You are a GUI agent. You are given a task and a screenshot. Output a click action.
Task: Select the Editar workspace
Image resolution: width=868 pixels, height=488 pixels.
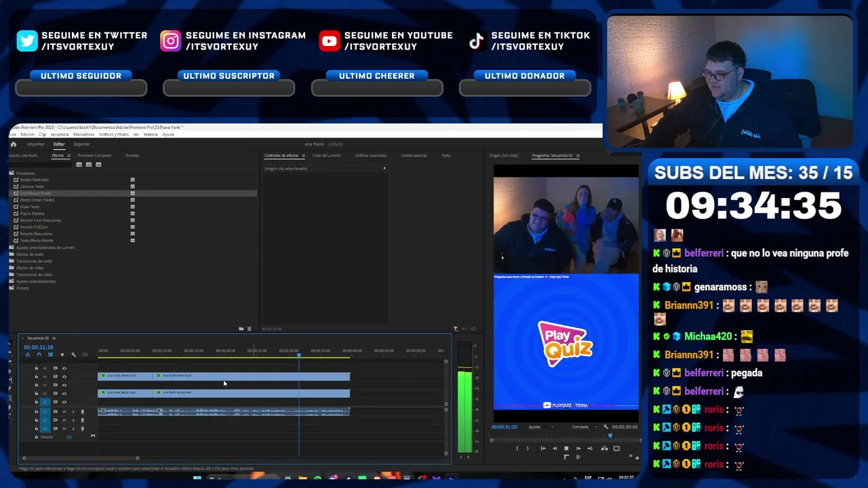point(59,144)
